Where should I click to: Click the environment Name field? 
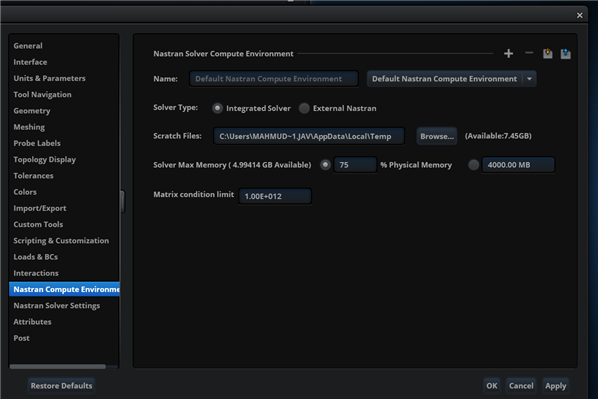(273, 79)
